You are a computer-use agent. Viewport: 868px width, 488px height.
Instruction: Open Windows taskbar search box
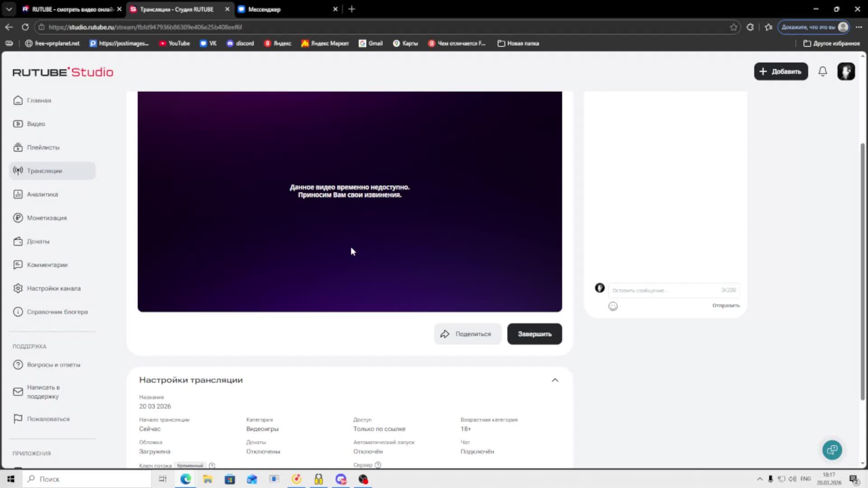click(88, 479)
